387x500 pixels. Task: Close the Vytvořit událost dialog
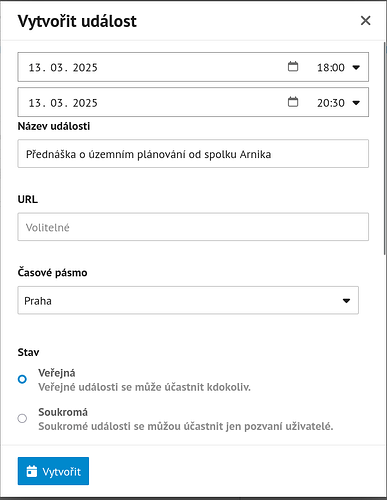point(365,21)
